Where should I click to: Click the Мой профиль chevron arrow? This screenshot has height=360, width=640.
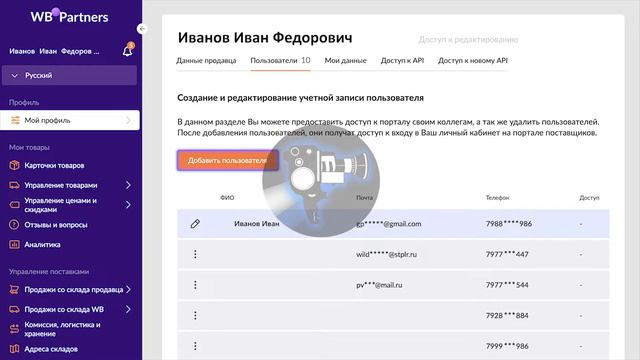[x=128, y=120]
